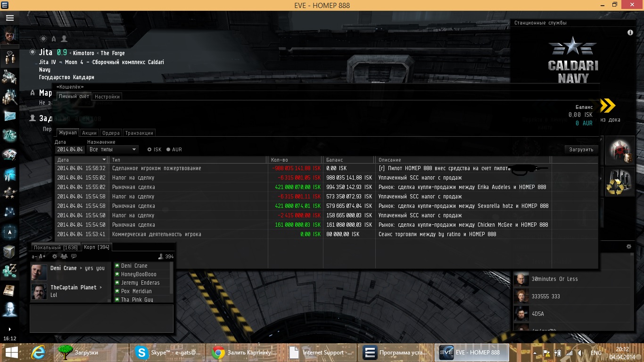Select the ISK radio button
Screen dimensions: 644x362
[149, 149]
